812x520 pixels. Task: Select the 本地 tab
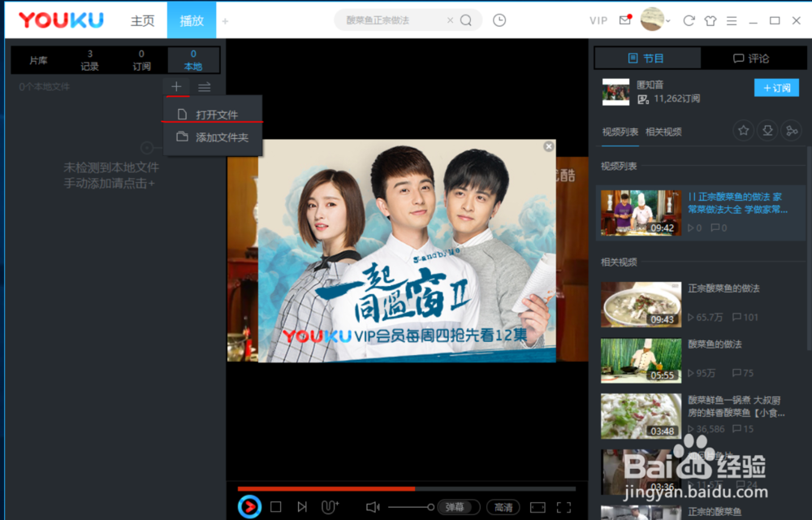coord(193,60)
